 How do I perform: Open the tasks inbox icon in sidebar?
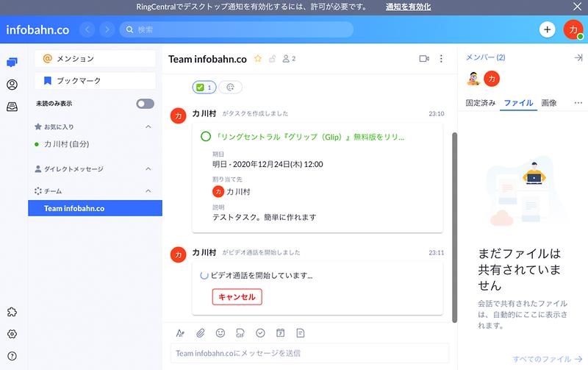[x=12, y=107]
